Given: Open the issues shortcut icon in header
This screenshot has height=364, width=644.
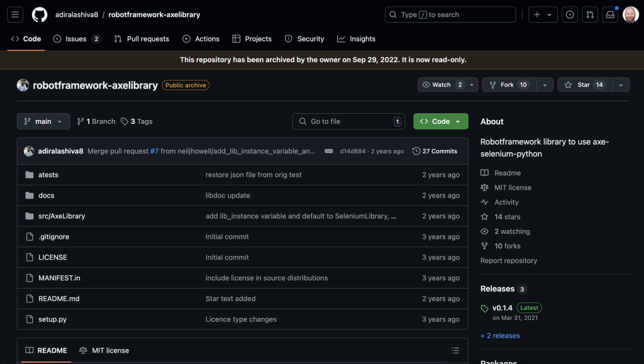Looking at the screenshot, I should 570,14.
